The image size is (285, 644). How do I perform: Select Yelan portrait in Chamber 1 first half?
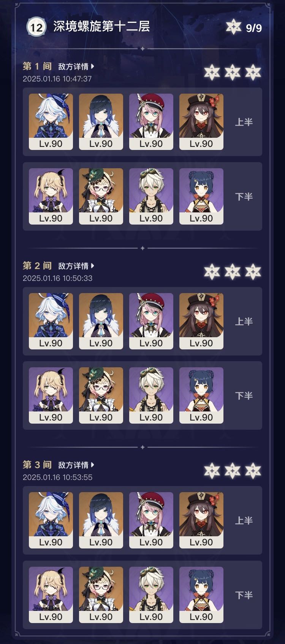pyautogui.click(x=101, y=122)
